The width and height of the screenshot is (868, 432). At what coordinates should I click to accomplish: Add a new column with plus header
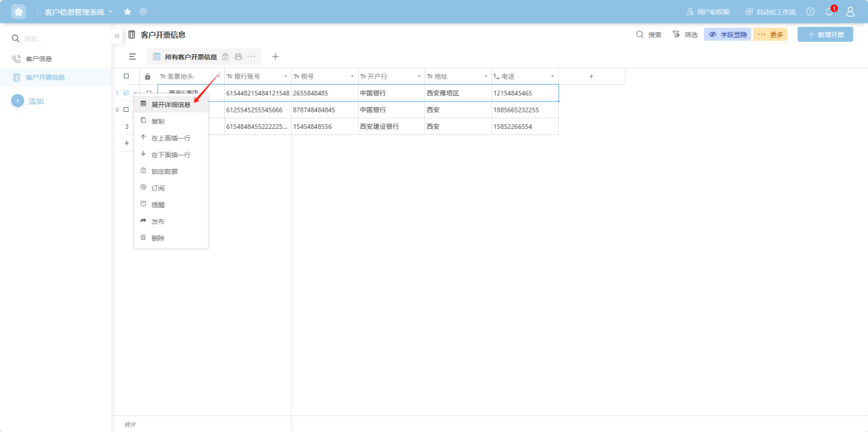591,76
